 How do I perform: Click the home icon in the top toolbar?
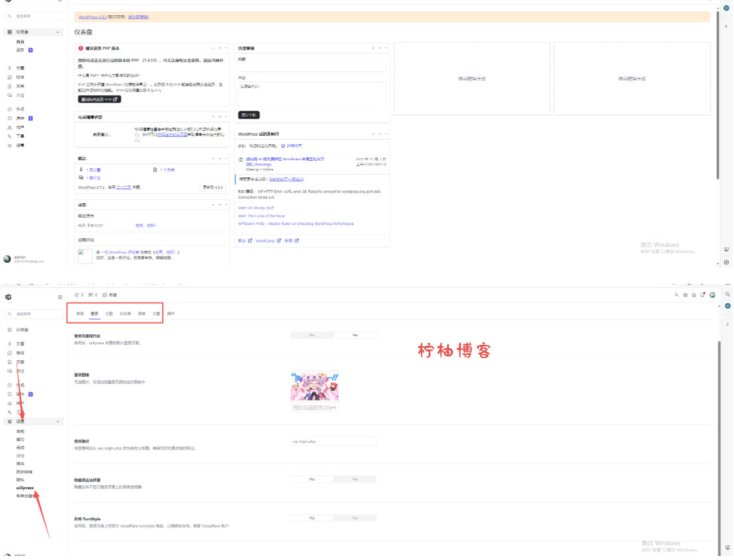[694, 295]
